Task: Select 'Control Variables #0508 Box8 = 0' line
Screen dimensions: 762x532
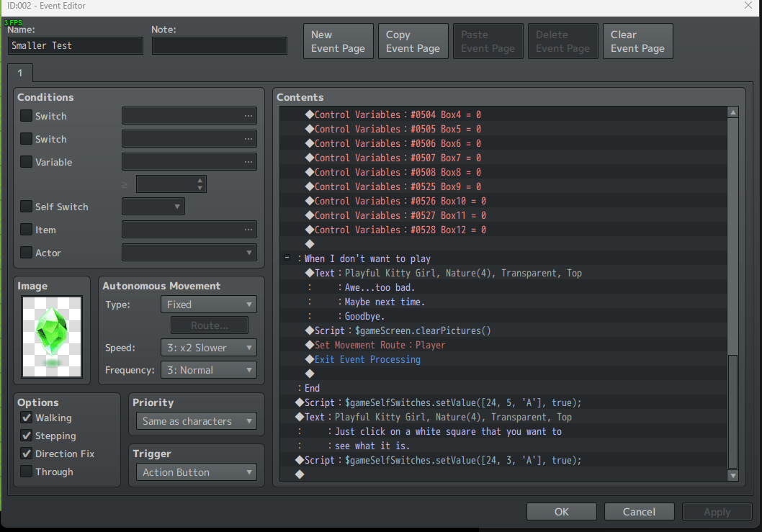Action: click(503, 172)
